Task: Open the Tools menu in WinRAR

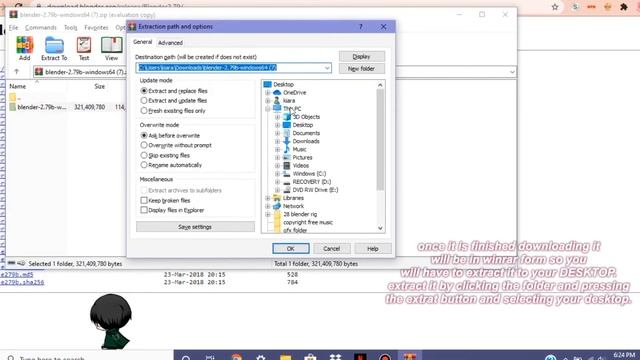Action: tap(71, 27)
